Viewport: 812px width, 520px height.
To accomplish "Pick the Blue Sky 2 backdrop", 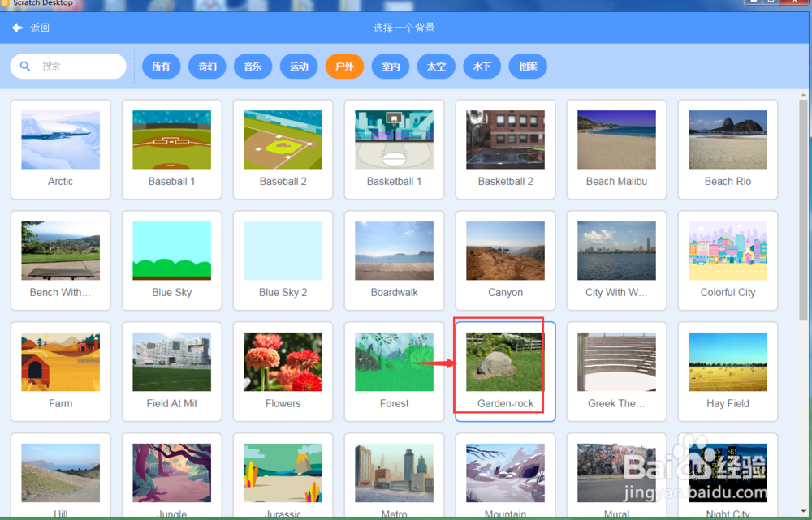I will coord(283,260).
